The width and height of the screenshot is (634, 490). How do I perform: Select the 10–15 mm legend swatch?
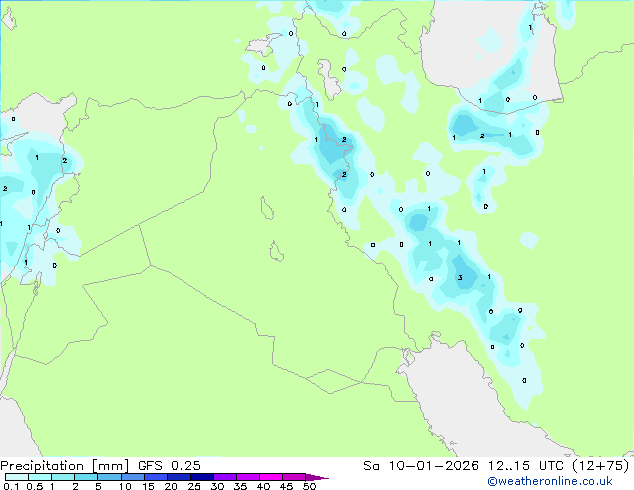point(133,477)
